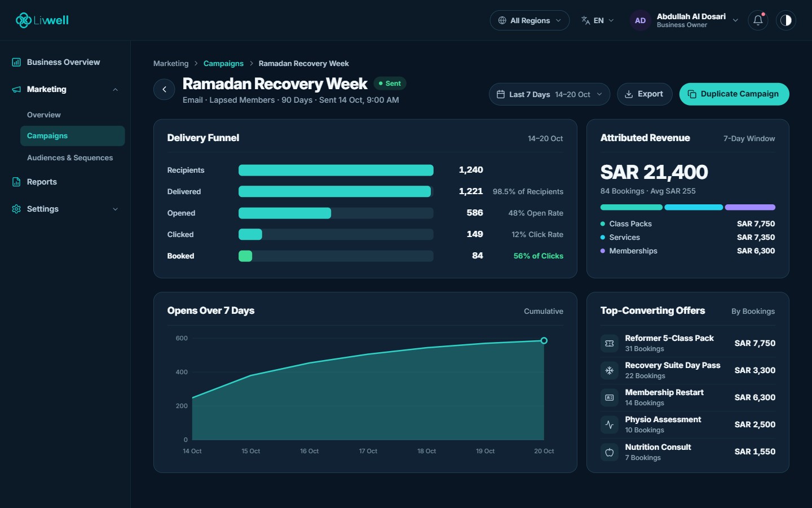The height and width of the screenshot is (508, 812).
Task: Click the Membership Restart card icon
Action: (x=610, y=397)
